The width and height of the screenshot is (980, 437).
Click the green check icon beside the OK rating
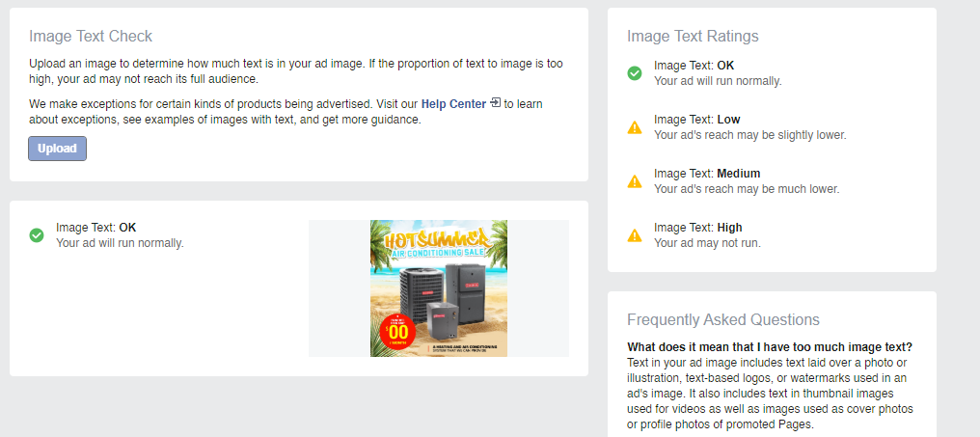(635, 73)
